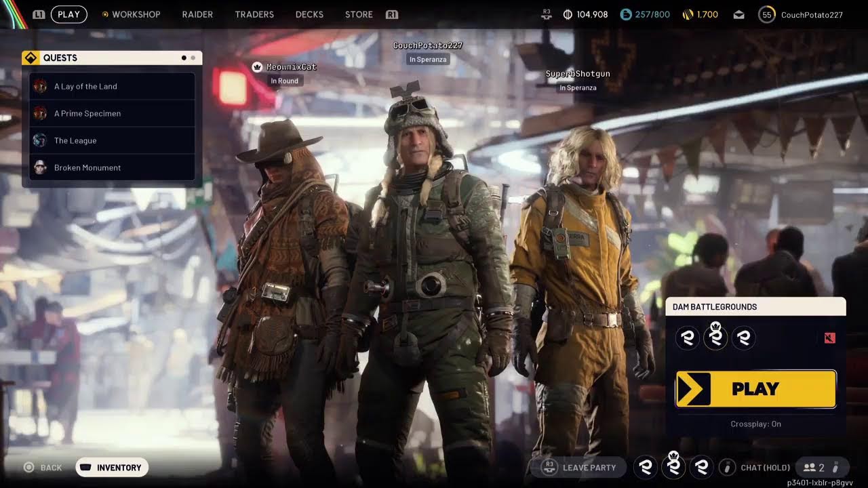Open the PLAY tab in top navigation
This screenshot has height=488, width=868.
68,14
